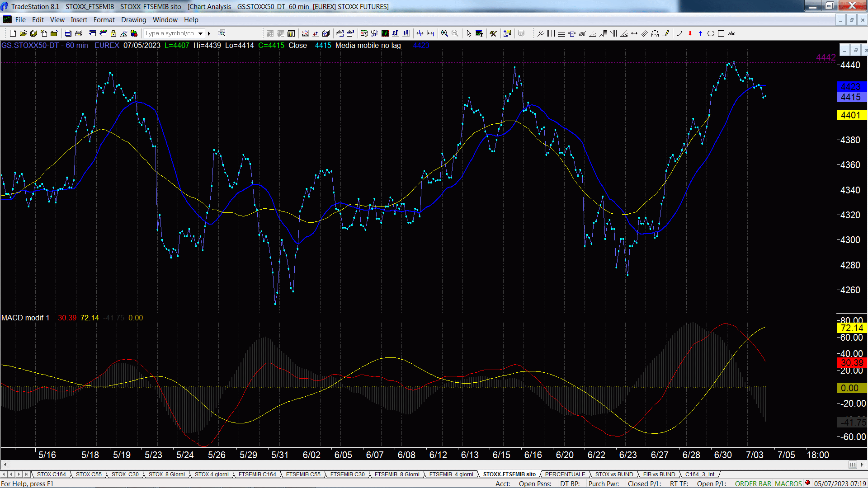Click the green black chart window icon
Viewport: 868px width, 488px height.
point(385,33)
